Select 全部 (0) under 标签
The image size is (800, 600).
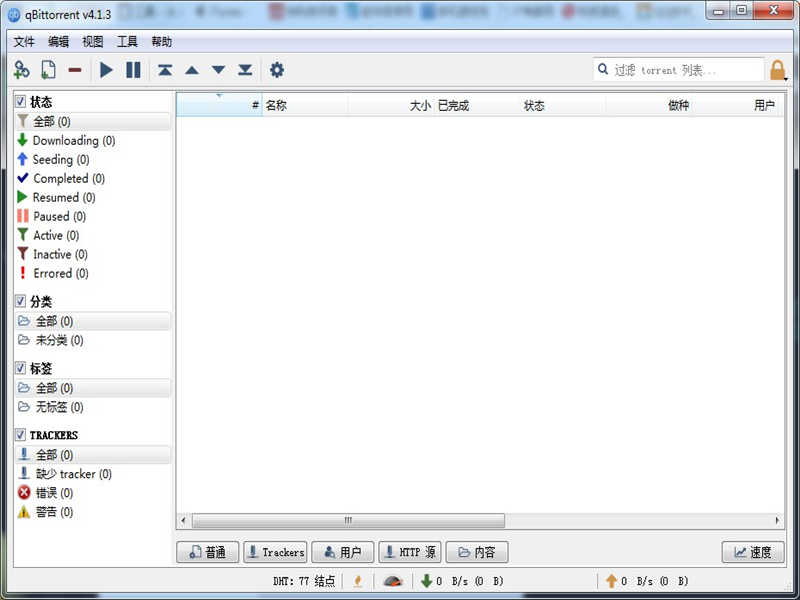tap(93, 388)
